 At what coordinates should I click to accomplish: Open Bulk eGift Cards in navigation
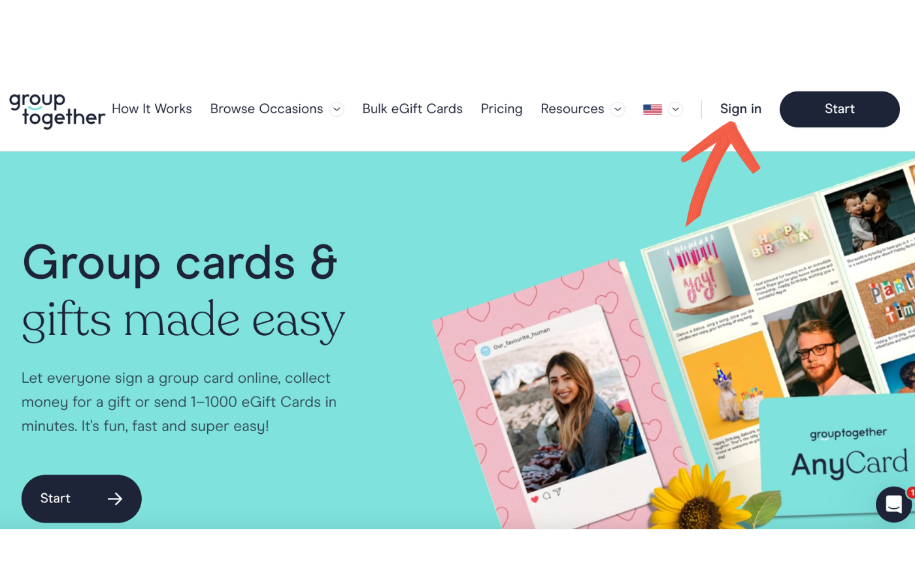[x=412, y=109]
